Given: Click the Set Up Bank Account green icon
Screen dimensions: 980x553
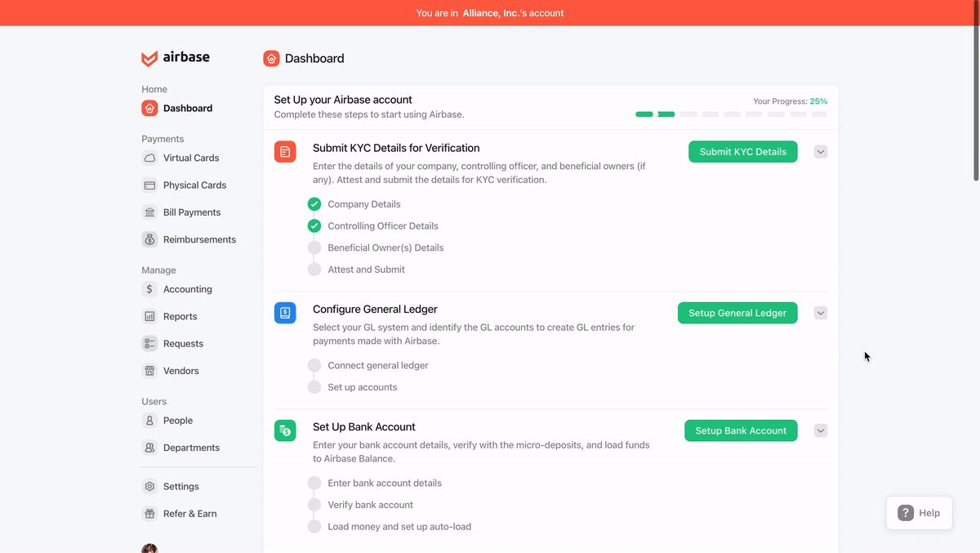Looking at the screenshot, I should click(x=285, y=430).
